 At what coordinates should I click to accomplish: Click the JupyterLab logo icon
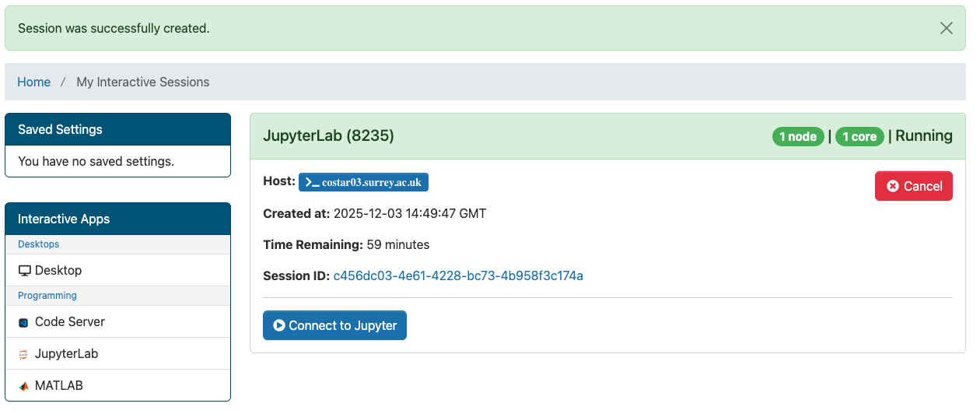23,354
